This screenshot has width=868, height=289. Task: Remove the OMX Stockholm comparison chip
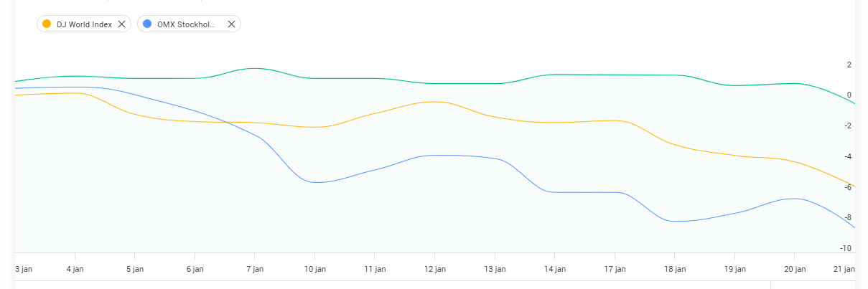231,24
